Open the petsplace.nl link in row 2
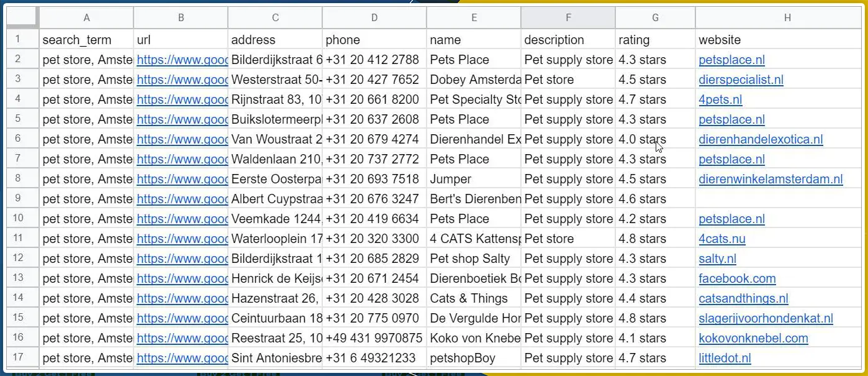 tap(731, 60)
